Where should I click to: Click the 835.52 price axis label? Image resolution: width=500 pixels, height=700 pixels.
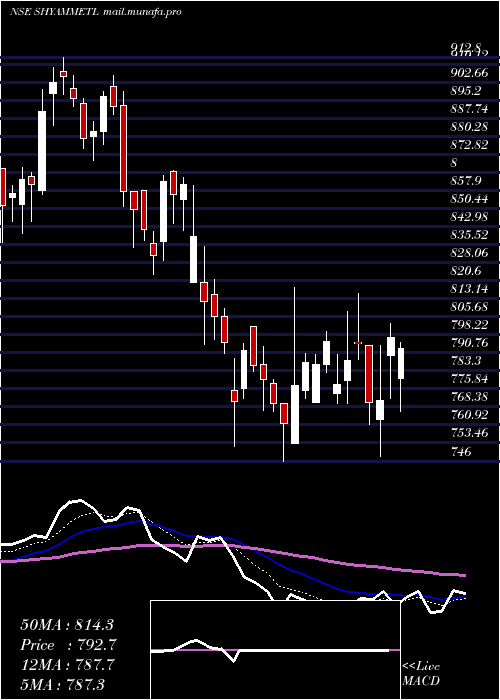[x=469, y=235]
